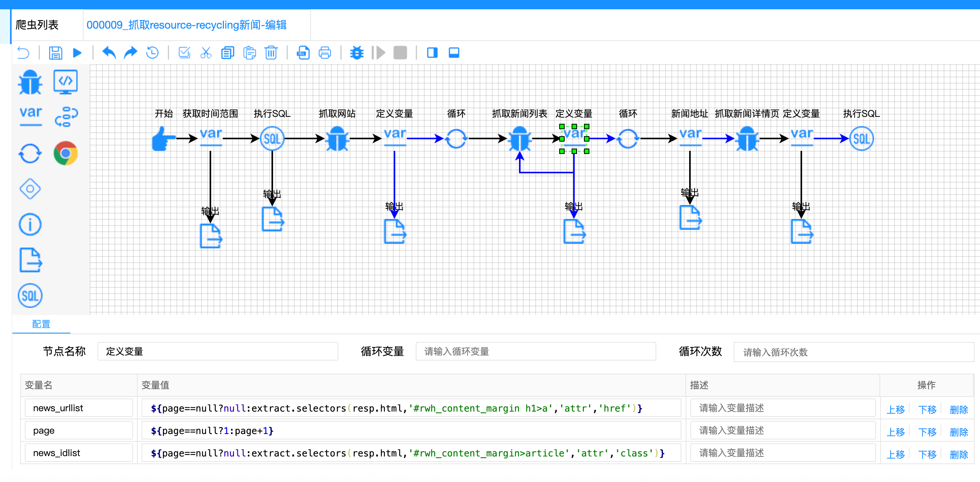Click the debug bug toolbar icon
980x482 pixels.
coord(357,53)
